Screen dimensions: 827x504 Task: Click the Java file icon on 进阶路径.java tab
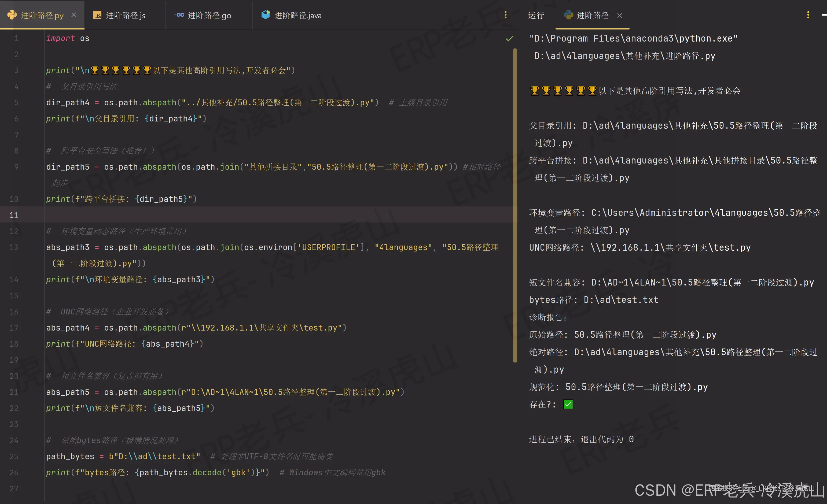pos(266,15)
